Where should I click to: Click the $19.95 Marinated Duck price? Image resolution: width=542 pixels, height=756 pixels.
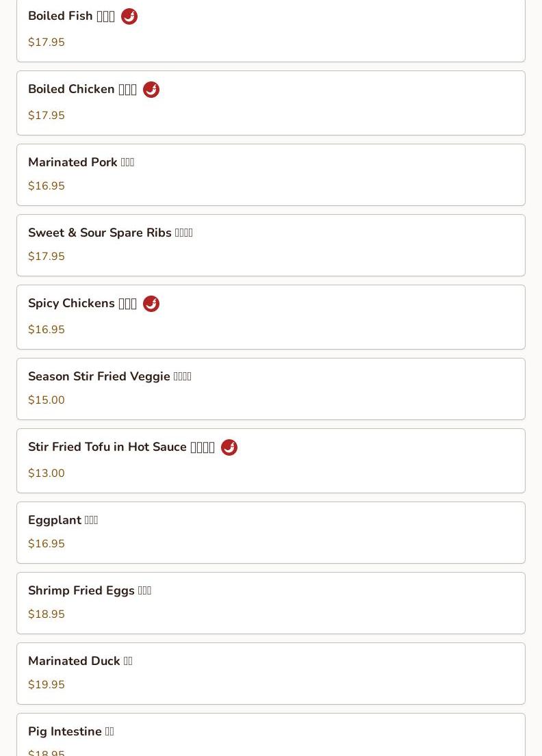47,685
